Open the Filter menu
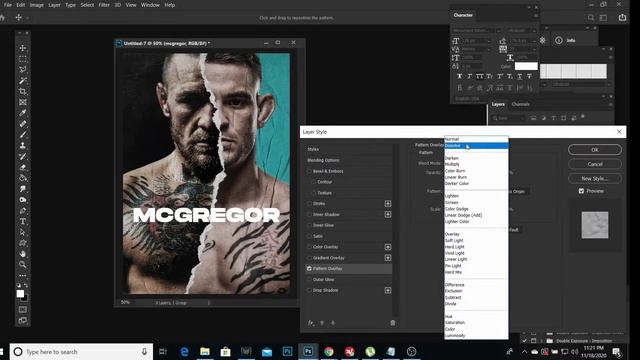The width and height of the screenshot is (640, 360). (104, 5)
